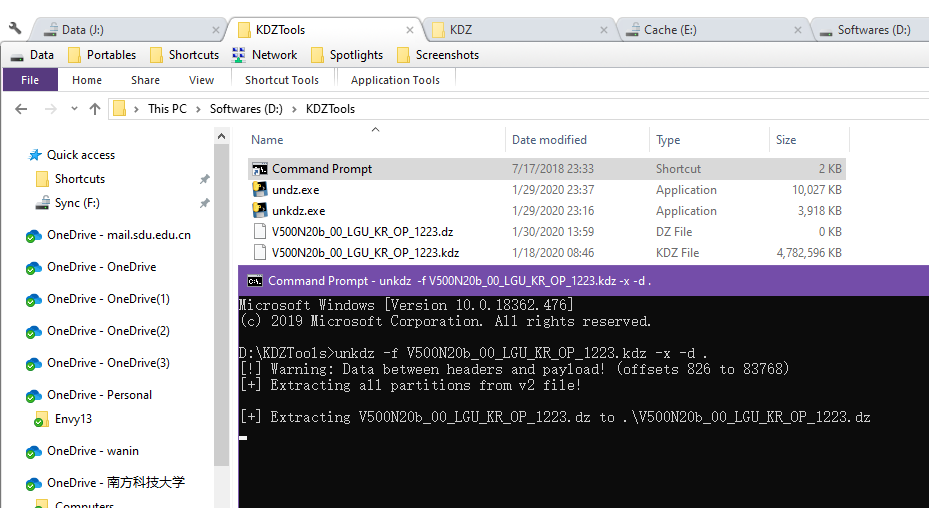Open the Application Tools ribbon tab

(x=395, y=80)
